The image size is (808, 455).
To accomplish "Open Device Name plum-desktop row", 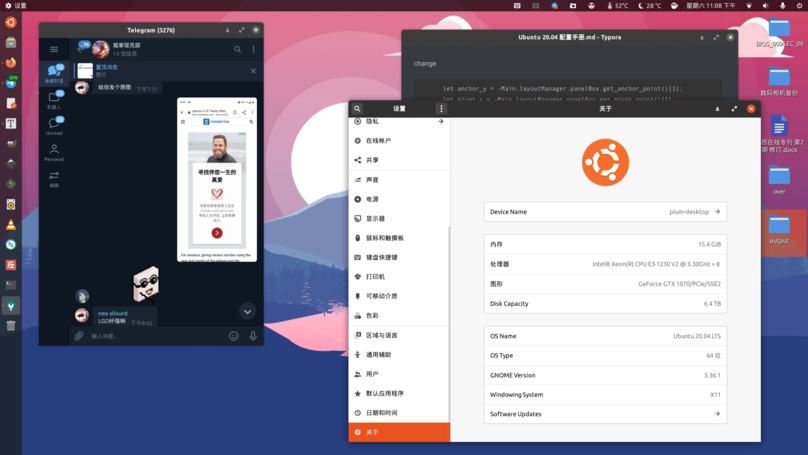I will click(x=604, y=212).
